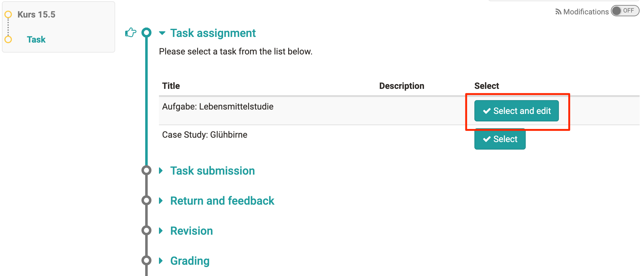Expand the Revision section arrow
Viewport: 644px width, 276px height.
click(x=161, y=231)
